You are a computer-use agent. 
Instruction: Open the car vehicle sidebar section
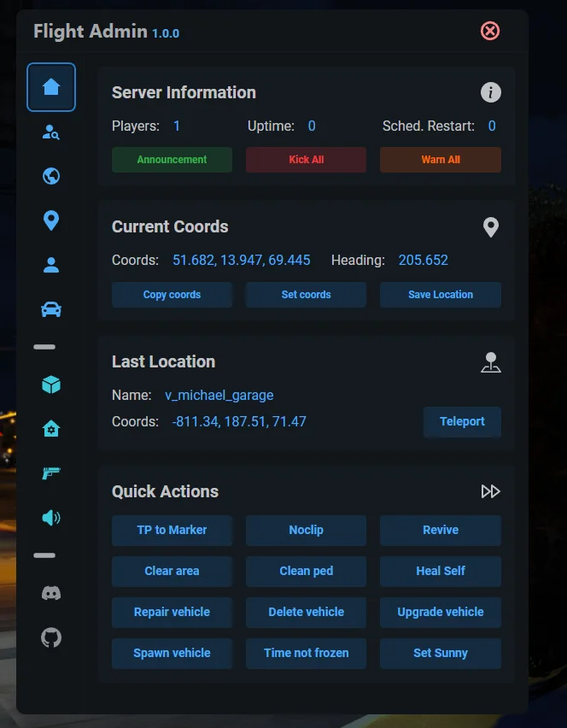(x=51, y=309)
